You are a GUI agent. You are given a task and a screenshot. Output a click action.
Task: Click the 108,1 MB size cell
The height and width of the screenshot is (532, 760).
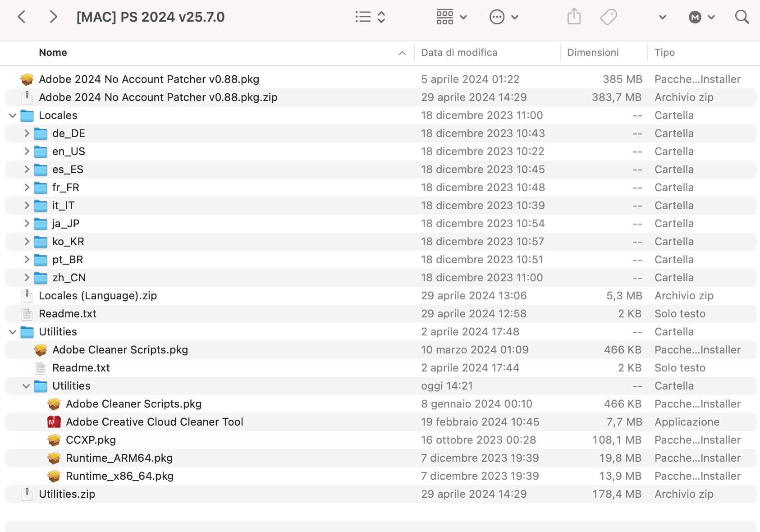(x=617, y=440)
